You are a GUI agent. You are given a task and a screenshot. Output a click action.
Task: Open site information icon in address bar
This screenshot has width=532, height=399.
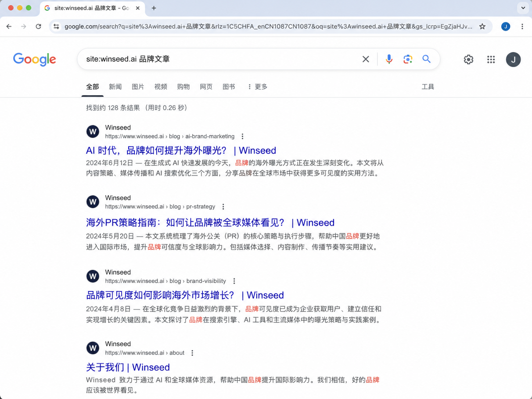tap(56, 26)
